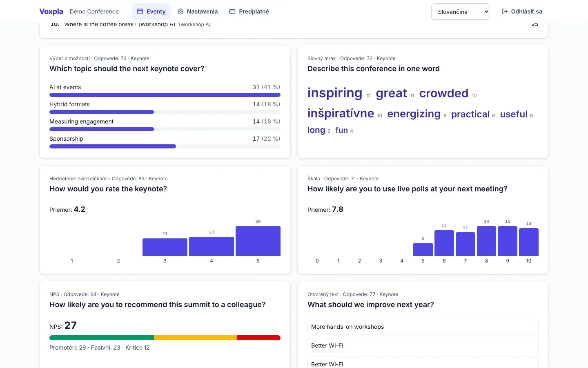Image resolution: width=588 pixels, height=368 pixels.
Task: Click the word inspiring in the cloud
Action: tap(335, 93)
